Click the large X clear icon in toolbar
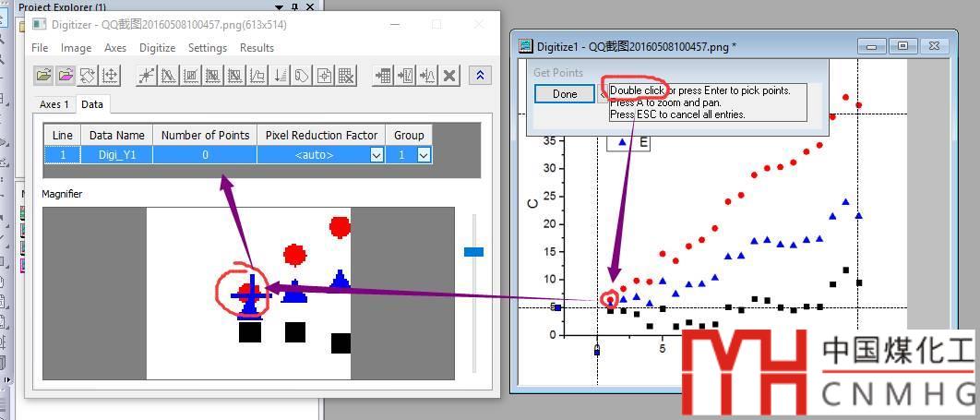This screenshot has width=980, height=420. point(448,76)
